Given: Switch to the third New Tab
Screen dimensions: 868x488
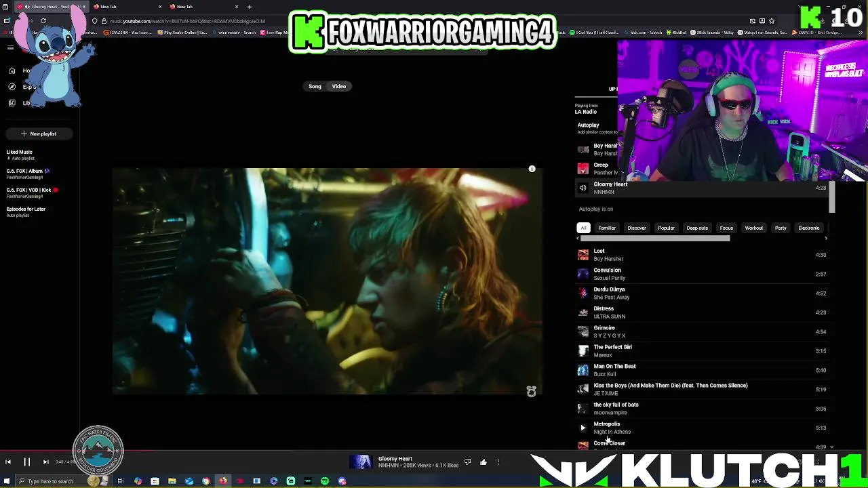Looking at the screenshot, I should [x=203, y=7].
